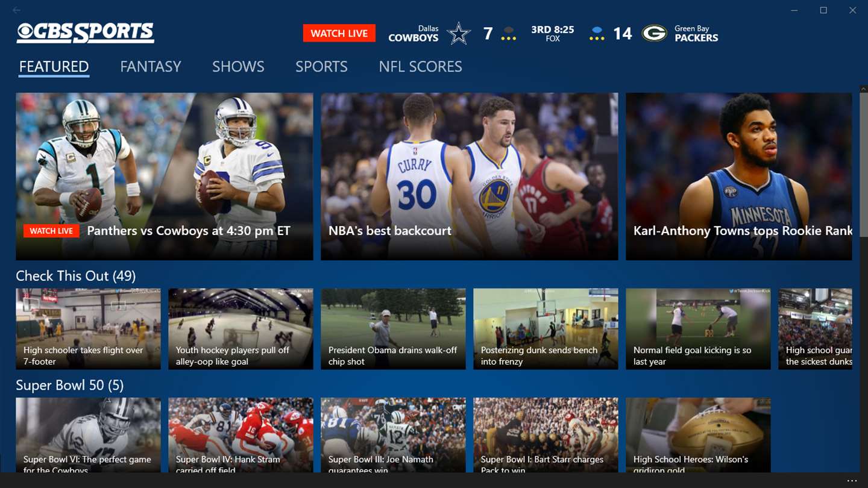The width and height of the screenshot is (868, 488).
Task: Play High school sickest dunks video
Action: coord(815,329)
